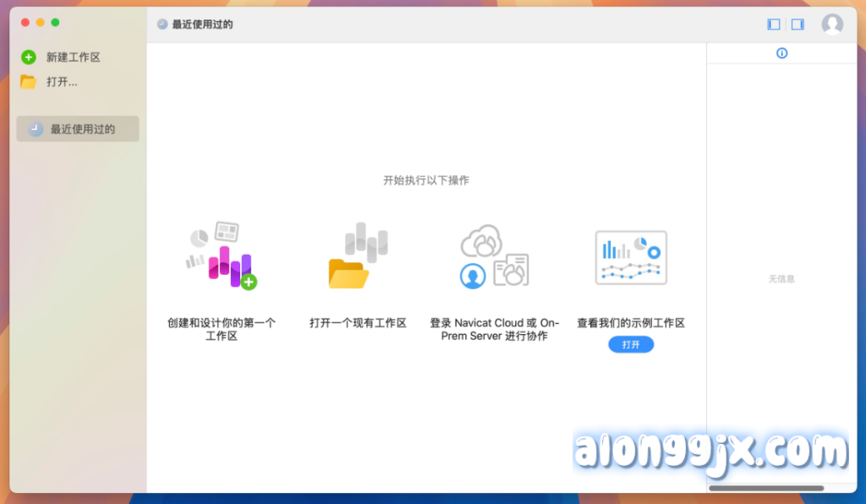The width and height of the screenshot is (866, 504).
Task: Click the open existing workspace folder icon
Action: [x=358, y=257]
